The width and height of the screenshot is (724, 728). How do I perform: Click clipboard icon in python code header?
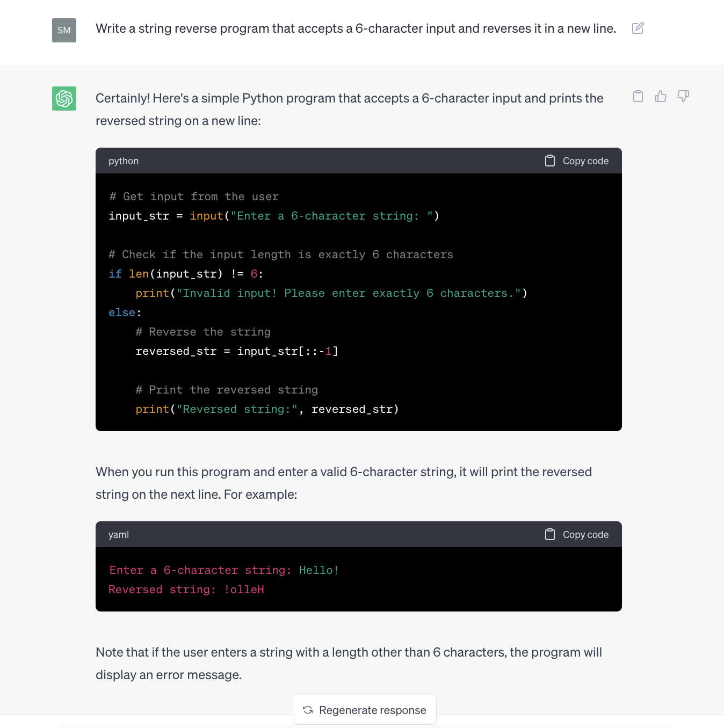(550, 161)
